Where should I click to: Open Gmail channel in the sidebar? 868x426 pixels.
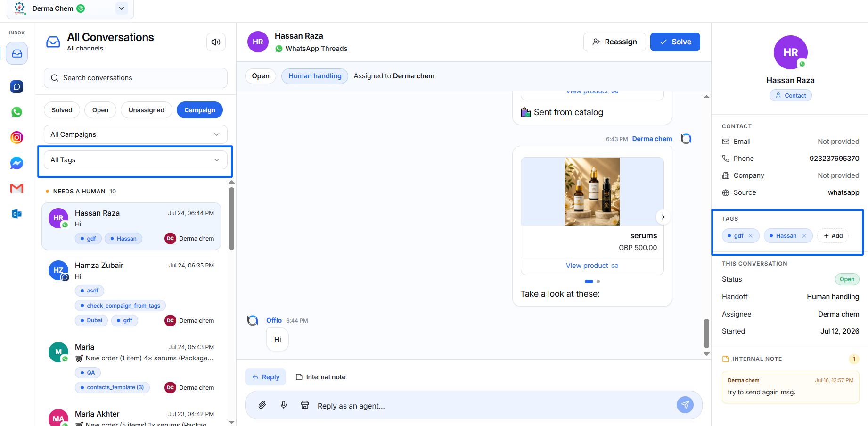17,189
